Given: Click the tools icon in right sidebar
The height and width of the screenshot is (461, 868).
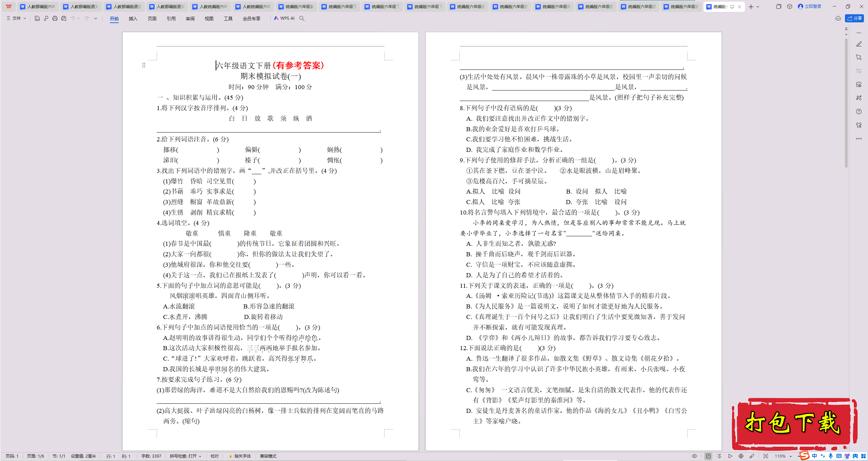Looking at the screenshot, I should point(859,98).
